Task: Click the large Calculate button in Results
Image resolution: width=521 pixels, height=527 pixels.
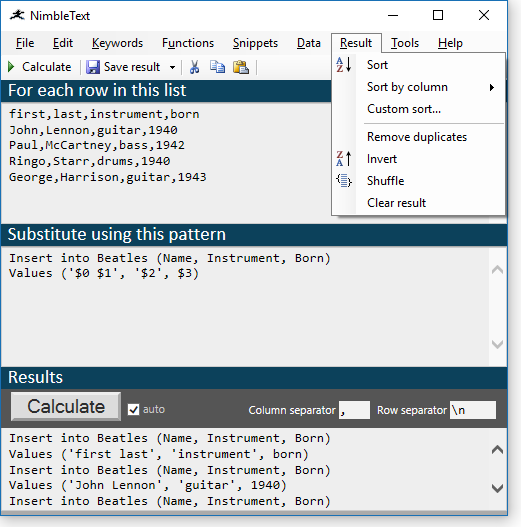Action: (x=66, y=406)
